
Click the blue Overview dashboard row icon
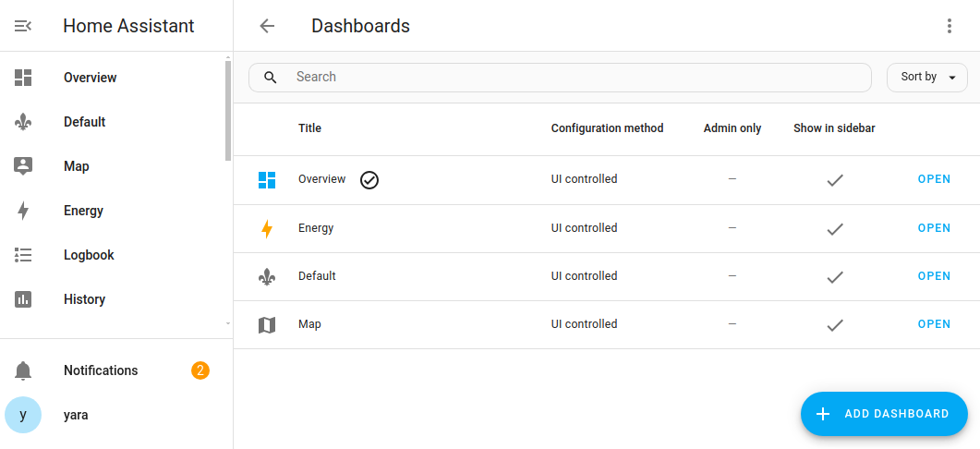tap(267, 180)
